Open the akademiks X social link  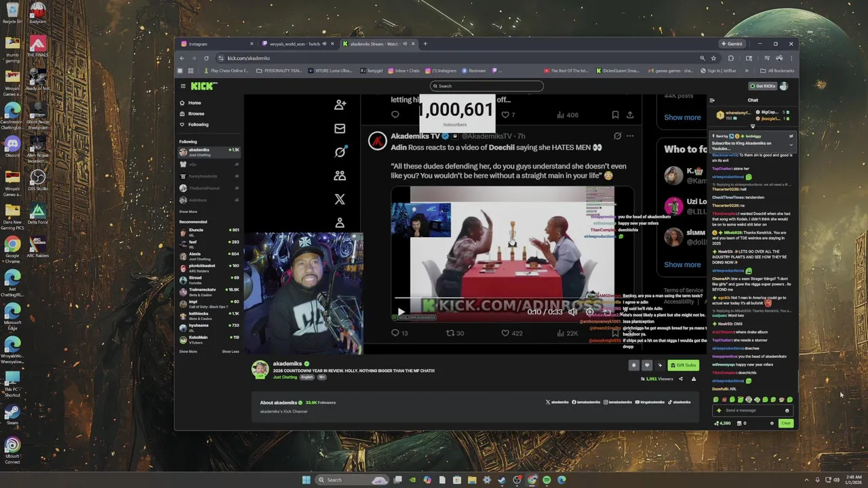[557, 402]
